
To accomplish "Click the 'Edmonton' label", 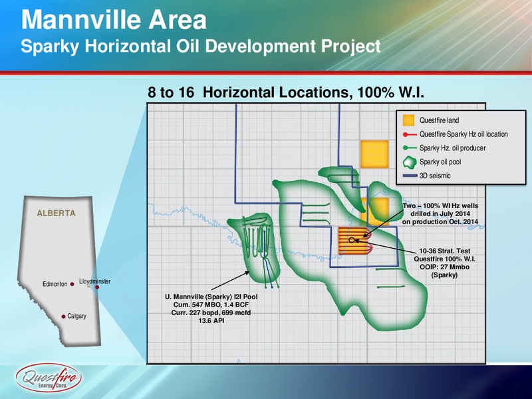I will coord(55,284).
